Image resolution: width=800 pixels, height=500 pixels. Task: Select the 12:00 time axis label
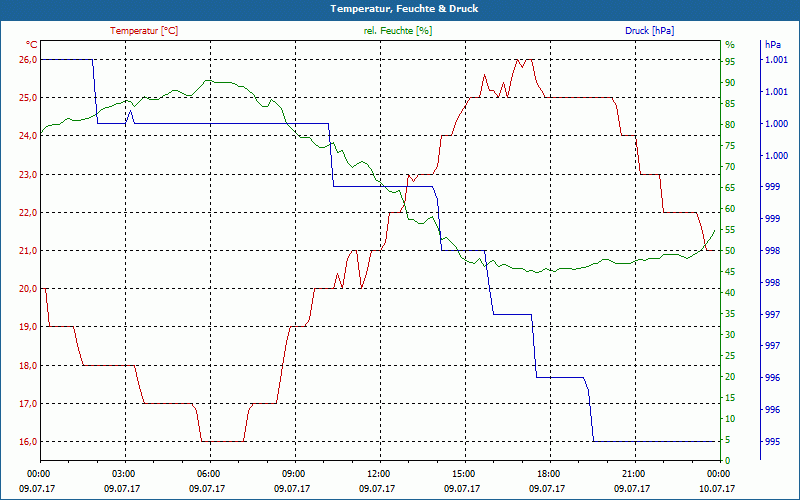377,473
